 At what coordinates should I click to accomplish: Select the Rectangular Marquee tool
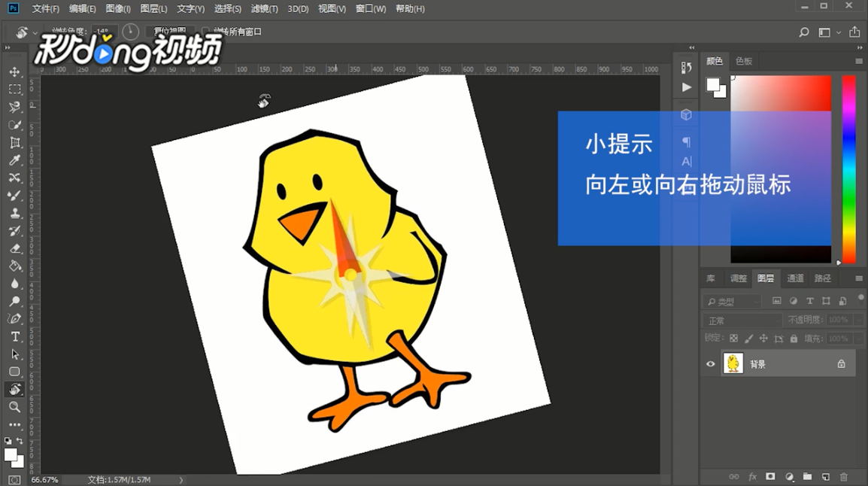(x=15, y=90)
